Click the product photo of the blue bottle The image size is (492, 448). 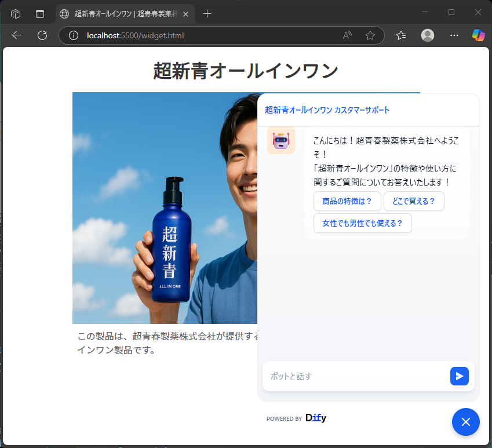[168, 232]
